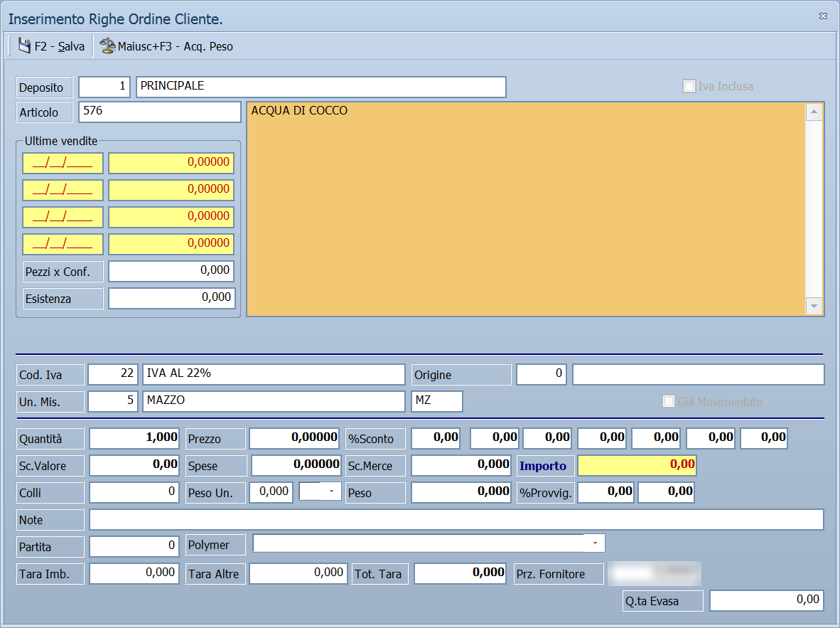Click the Cod. Iva label button
Viewport: 840px width, 628px height.
coord(50,375)
